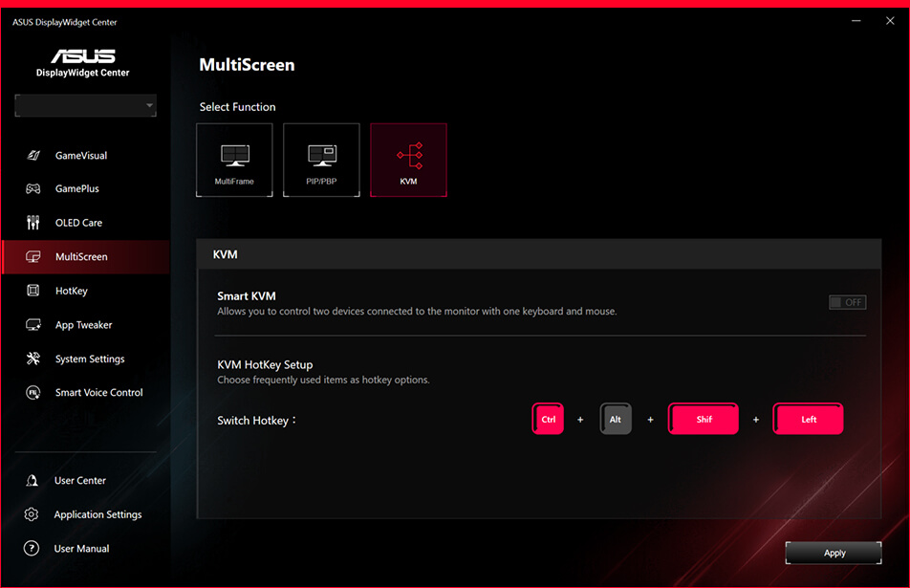Close the DisplayWidget Center window
This screenshot has height=588, width=910.
click(890, 21)
